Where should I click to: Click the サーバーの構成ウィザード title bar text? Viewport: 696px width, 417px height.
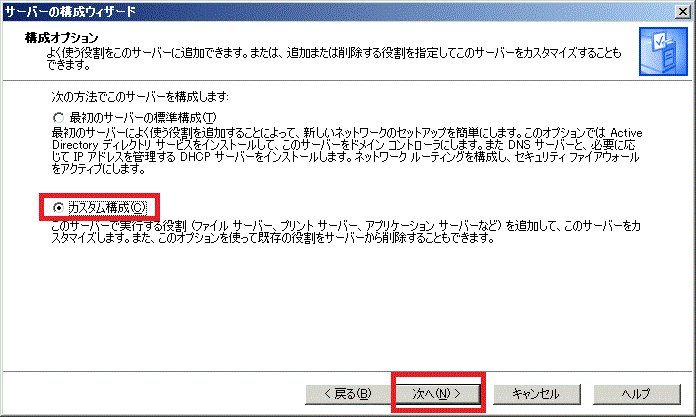click(x=70, y=11)
